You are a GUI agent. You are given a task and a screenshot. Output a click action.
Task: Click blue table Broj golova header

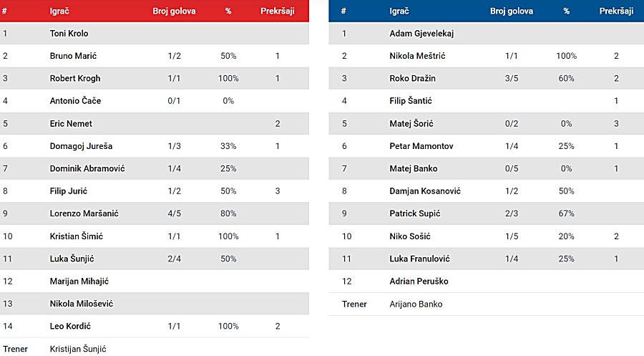pos(512,11)
